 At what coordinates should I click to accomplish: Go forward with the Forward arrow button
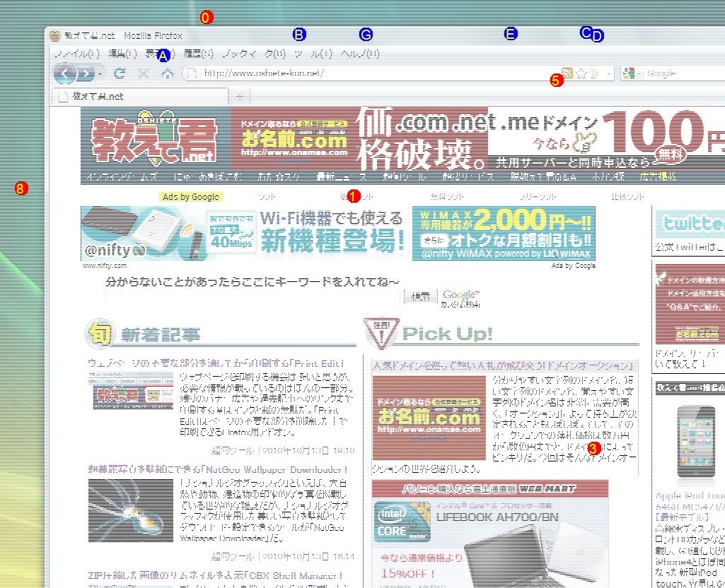86,73
